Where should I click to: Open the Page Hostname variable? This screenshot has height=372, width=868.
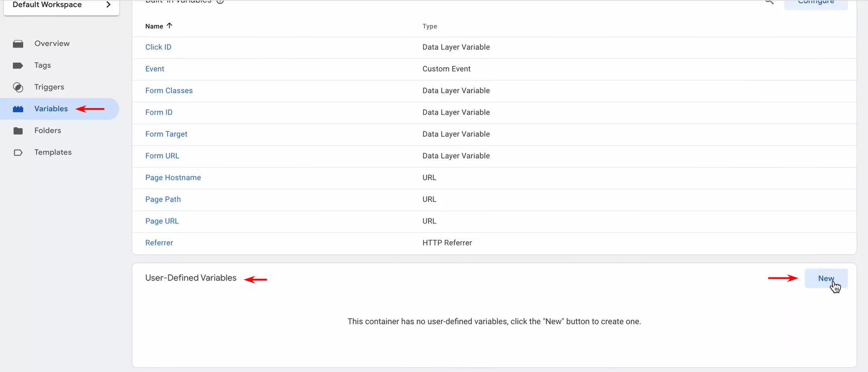pos(173,177)
